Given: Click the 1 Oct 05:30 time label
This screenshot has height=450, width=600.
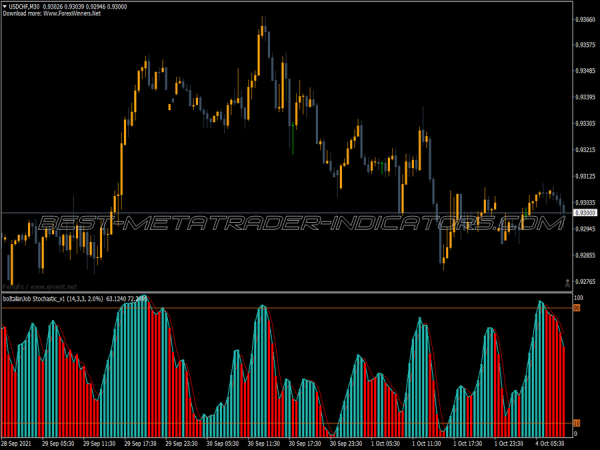Looking at the screenshot, I should point(386,443).
